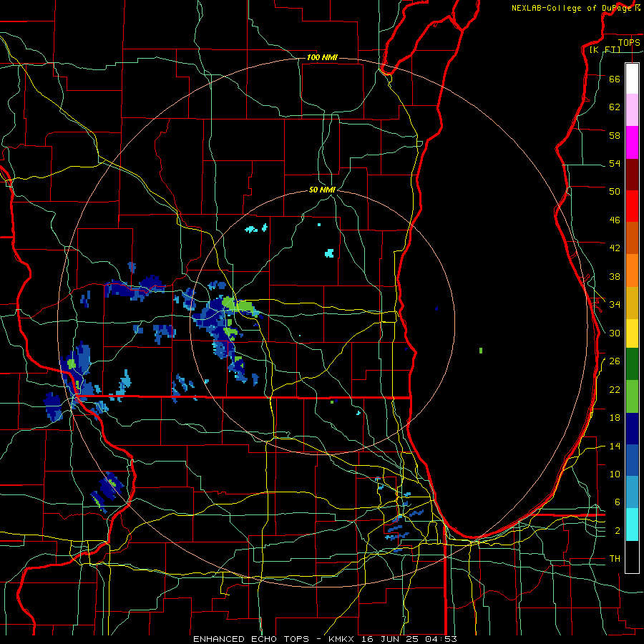The image size is (644, 644).
Task: Click the 46 legend value
Action: tap(615, 220)
